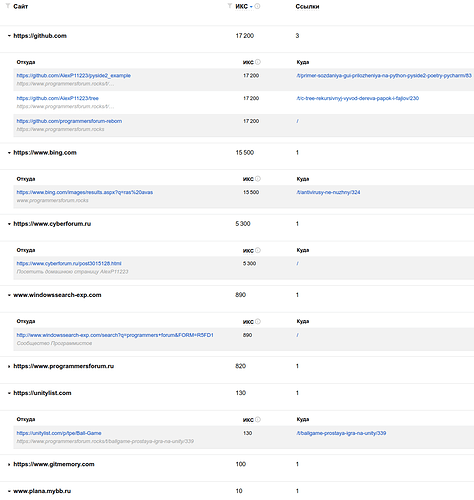Open github.com/AlexP11223/pyside2_example link
This screenshot has width=474, height=500.
tap(74, 76)
